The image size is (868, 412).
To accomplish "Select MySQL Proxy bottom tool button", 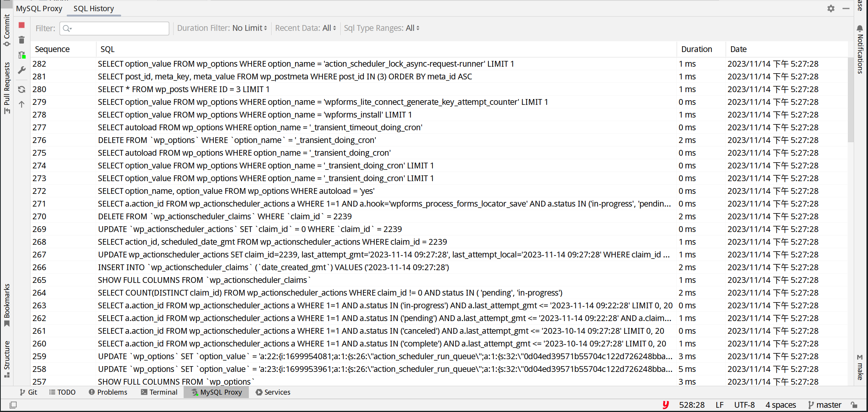I will (216, 392).
